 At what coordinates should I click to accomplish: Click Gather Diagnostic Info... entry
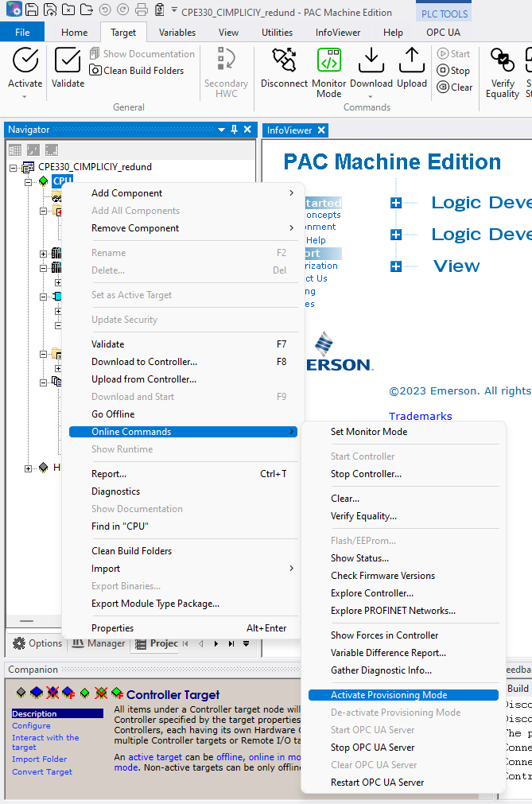coord(403,670)
